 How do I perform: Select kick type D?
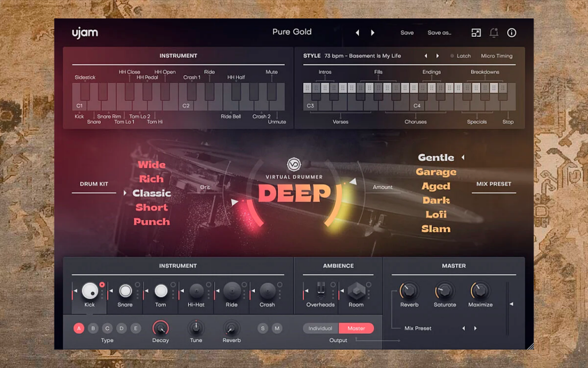(x=122, y=328)
